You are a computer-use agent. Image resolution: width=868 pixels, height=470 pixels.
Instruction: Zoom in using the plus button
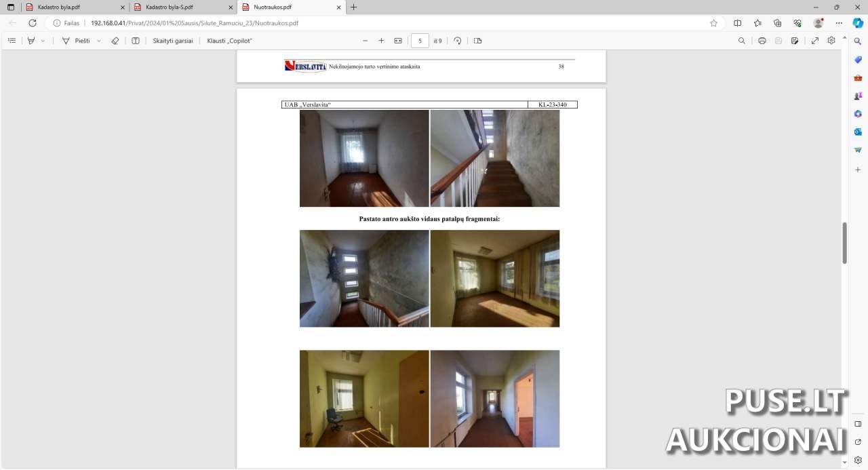pyautogui.click(x=381, y=41)
